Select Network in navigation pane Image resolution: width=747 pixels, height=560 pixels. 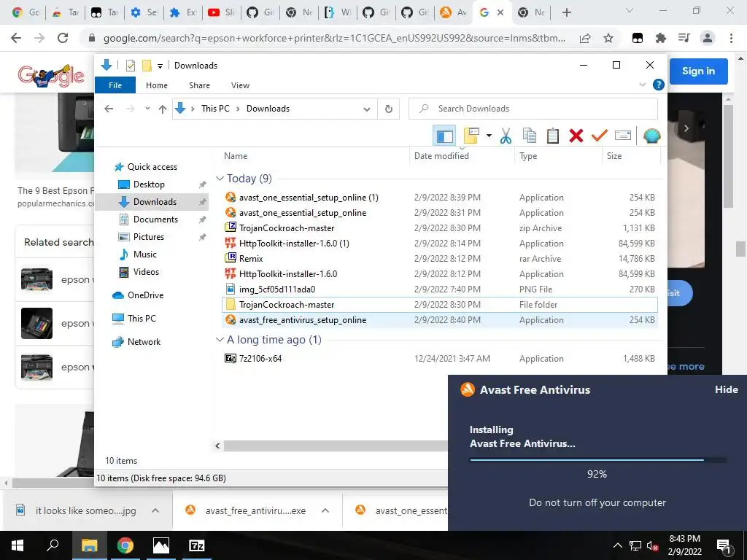pyautogui.click(x=144, y=342)
